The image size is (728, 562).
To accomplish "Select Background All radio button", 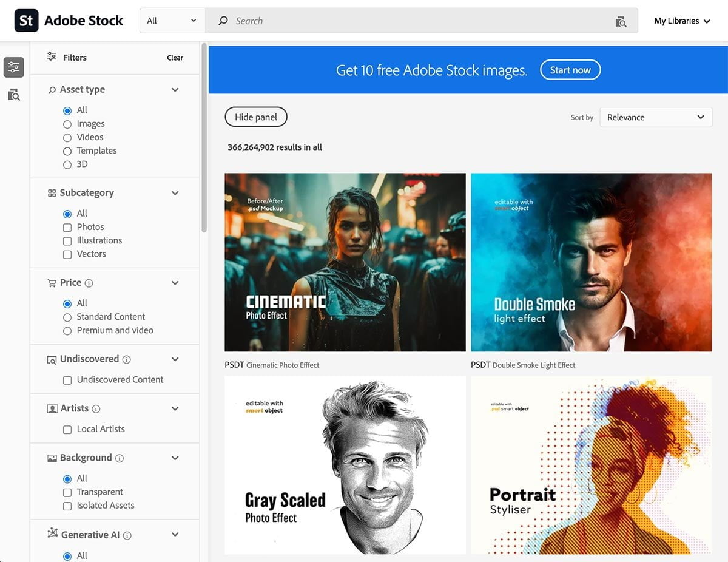I will click(67, 479).
